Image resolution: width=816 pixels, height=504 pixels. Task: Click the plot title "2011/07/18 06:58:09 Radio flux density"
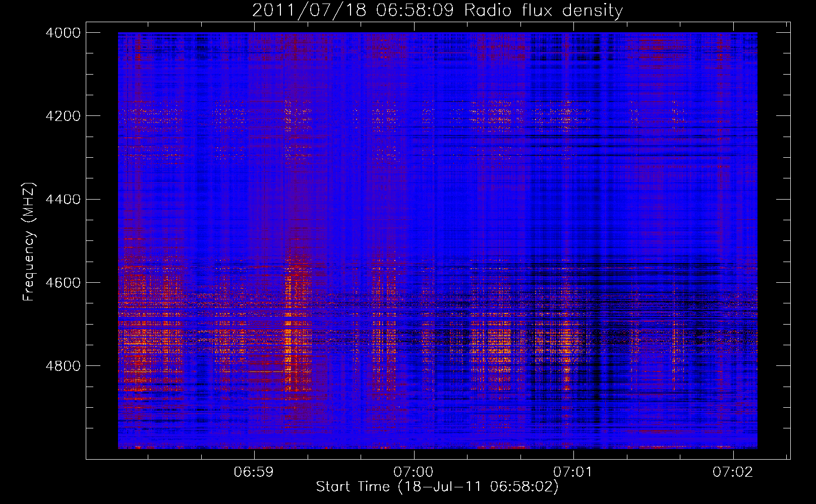pyautogui.click(x=438, y=10)
